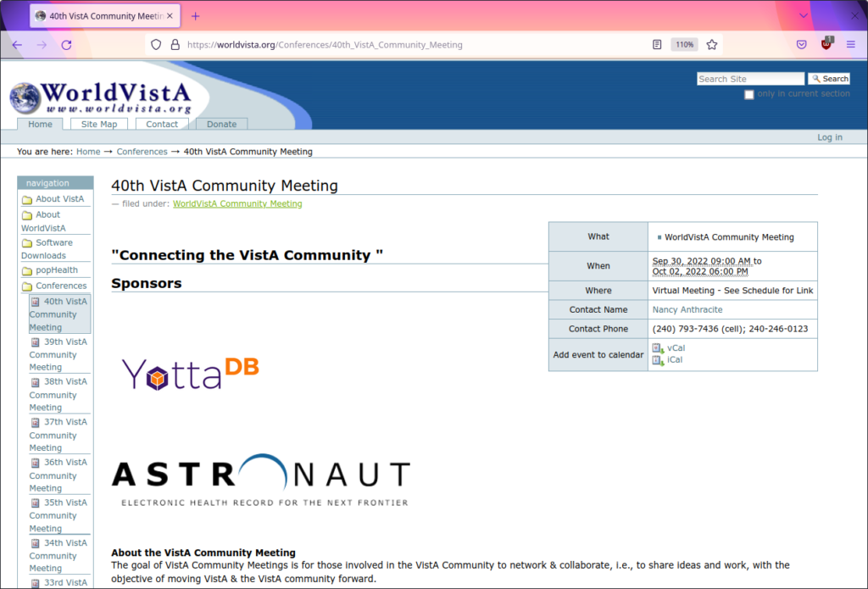Click the popHealth folder icon
This screenshot has height=589, width=868.
point(25,269)
